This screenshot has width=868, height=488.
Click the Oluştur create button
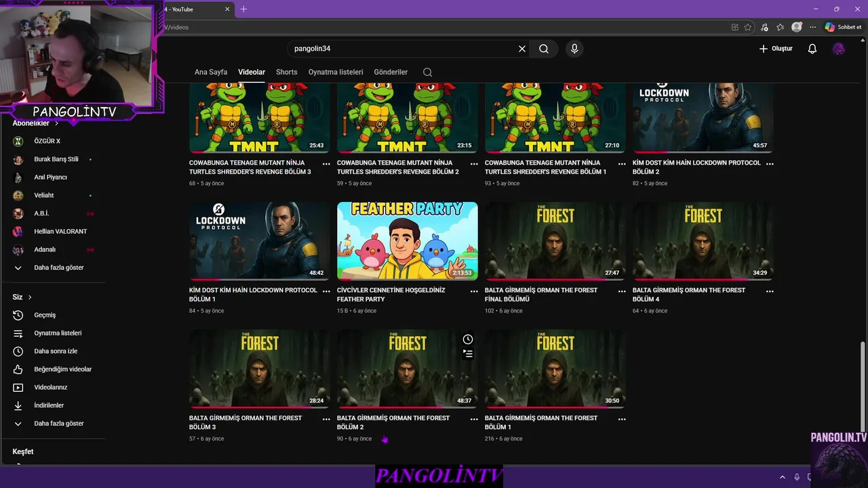pyautogui.click(x=776, y=49)
